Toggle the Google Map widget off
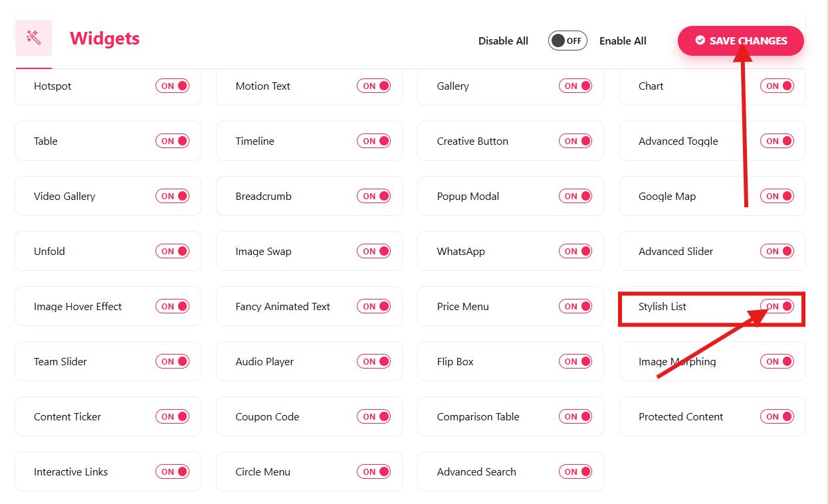 (777, 196)
